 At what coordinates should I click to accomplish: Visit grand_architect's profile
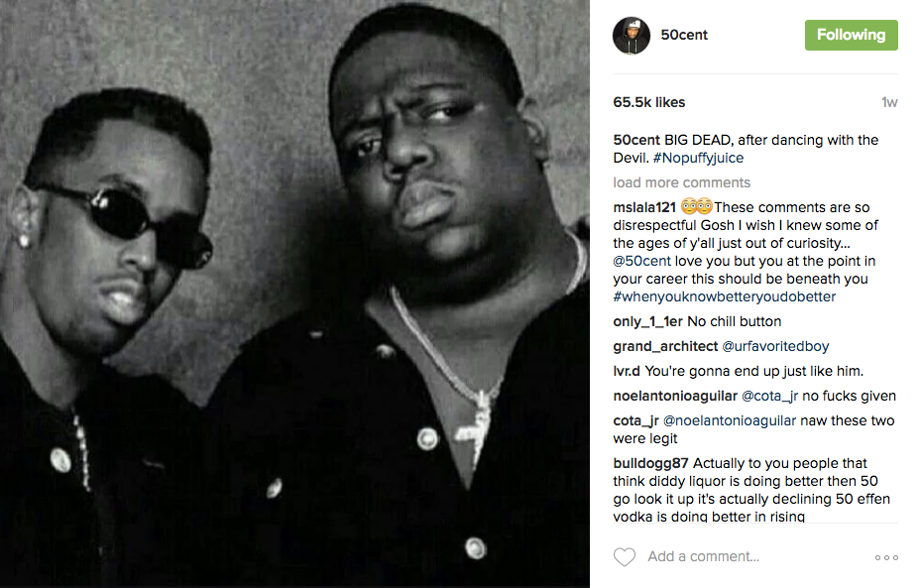pos(665,346)
